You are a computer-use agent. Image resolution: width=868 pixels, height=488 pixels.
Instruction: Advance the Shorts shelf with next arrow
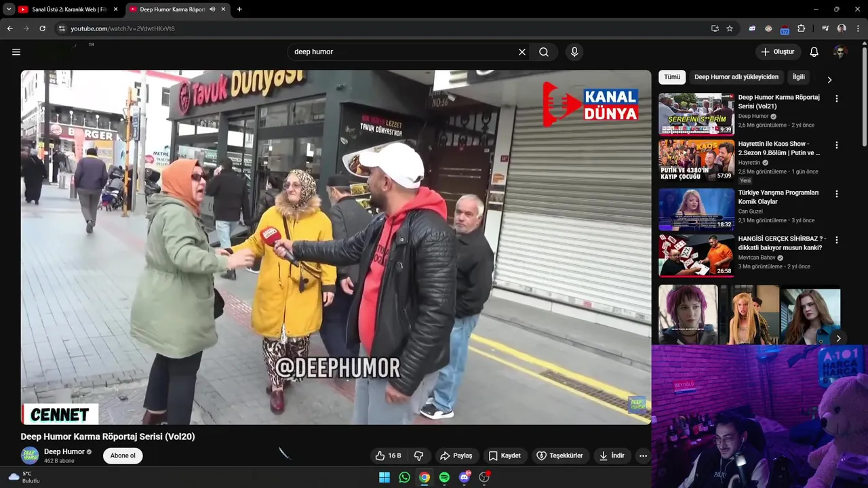838,338
